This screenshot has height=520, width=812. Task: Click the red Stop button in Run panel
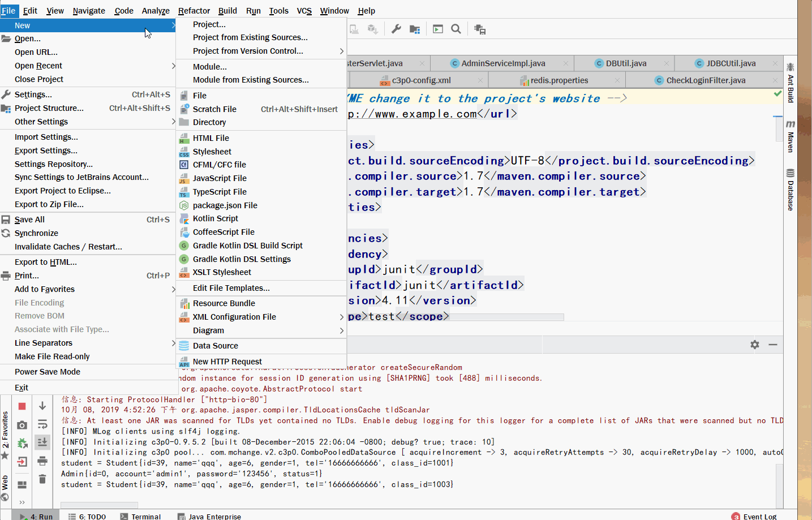click(x=22, y=406)
